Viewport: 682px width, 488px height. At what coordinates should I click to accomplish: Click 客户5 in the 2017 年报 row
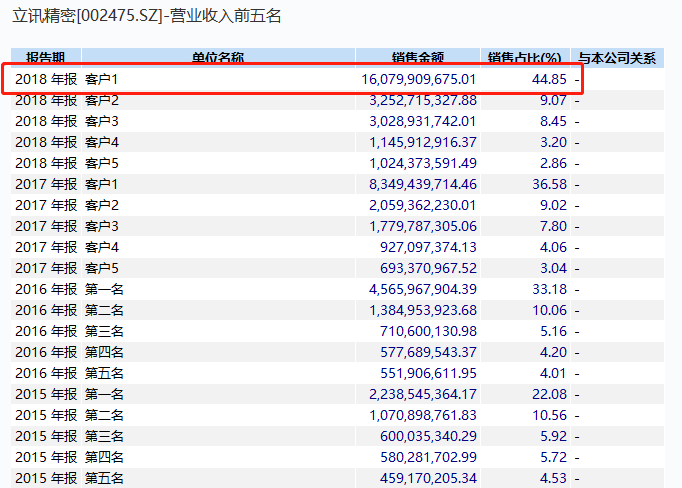[x=101, y=268]
